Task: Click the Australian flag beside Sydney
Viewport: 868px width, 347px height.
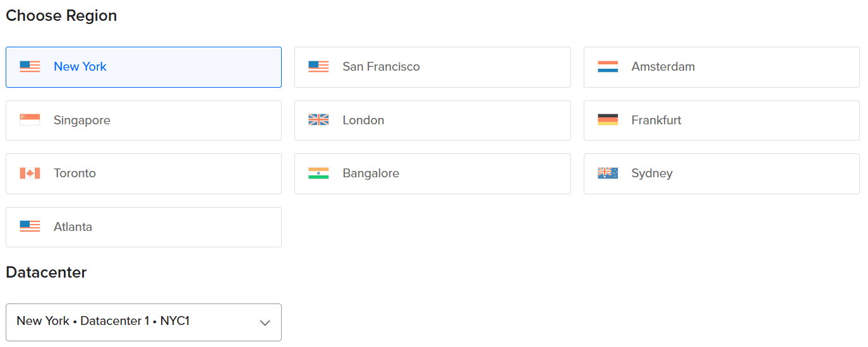Action: 608,173
